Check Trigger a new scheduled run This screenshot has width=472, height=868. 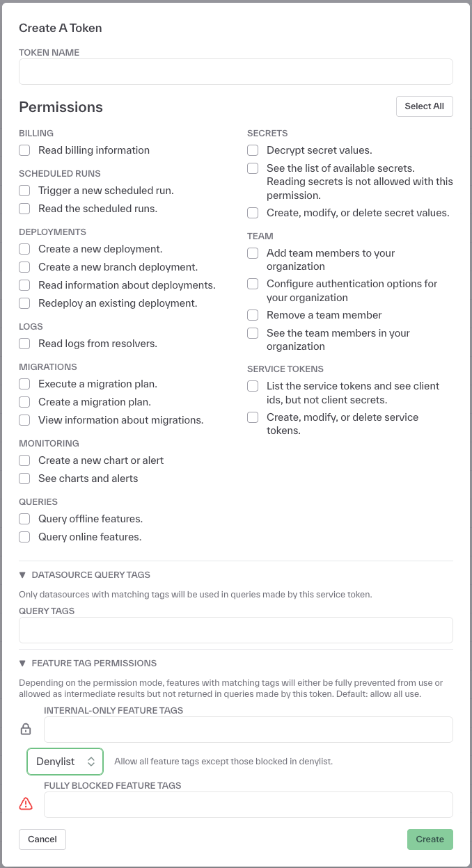24,191
